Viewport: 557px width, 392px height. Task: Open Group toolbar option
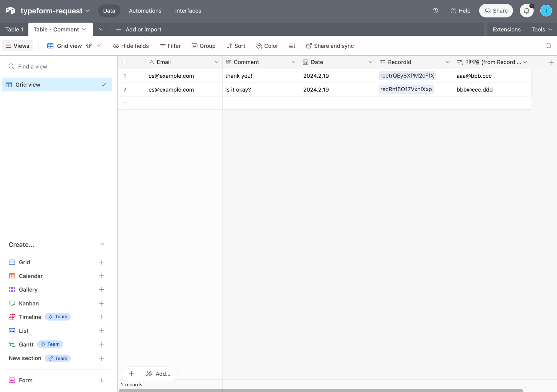(204, 46)
